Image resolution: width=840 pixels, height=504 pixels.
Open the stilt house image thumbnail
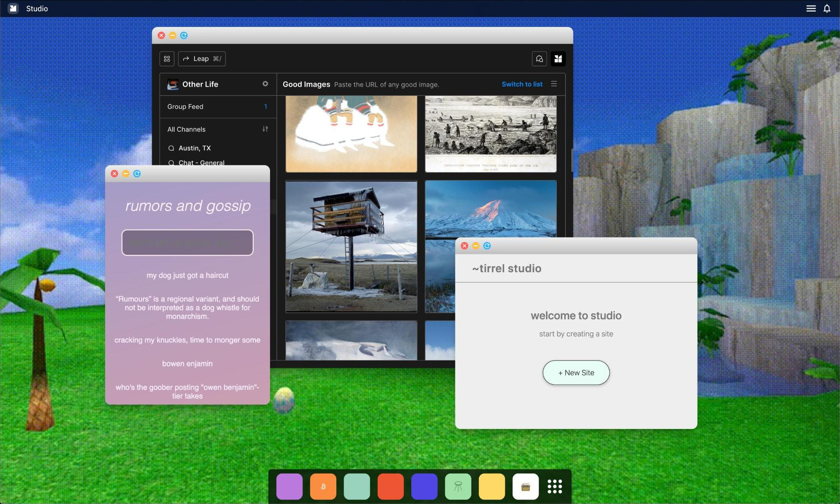[351, 247]
